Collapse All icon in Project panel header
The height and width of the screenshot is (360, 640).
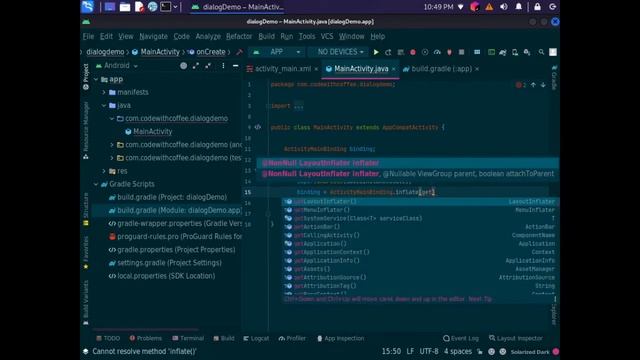pos(208,66)
